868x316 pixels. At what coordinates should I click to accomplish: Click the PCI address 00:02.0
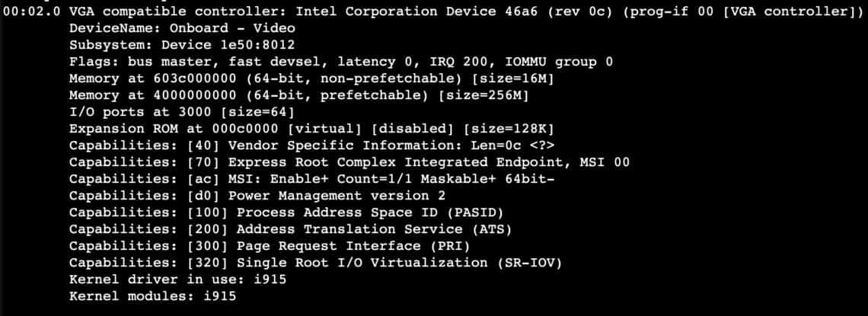coord(33,11)
